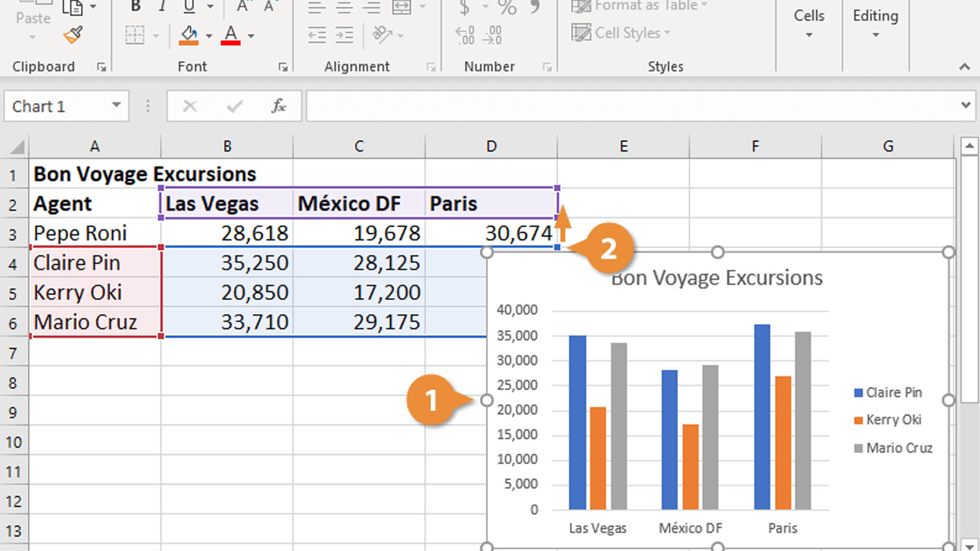Click the Enter checkmark in formula bar
Image resolution: width=980 pixels, height=551 pixels.
pos(234,105)
